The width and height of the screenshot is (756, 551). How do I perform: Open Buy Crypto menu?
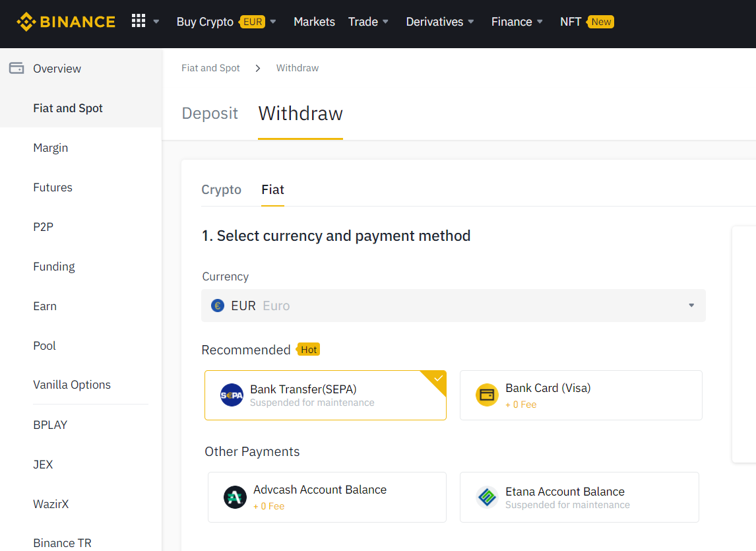(205, 22)
